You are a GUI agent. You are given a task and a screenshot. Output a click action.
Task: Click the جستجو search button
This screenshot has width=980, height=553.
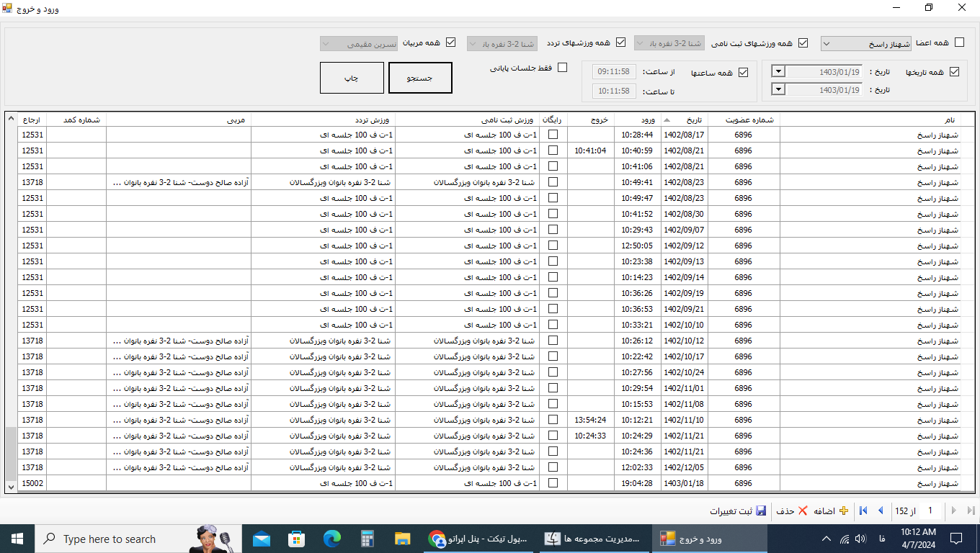[x=420, y=78]
